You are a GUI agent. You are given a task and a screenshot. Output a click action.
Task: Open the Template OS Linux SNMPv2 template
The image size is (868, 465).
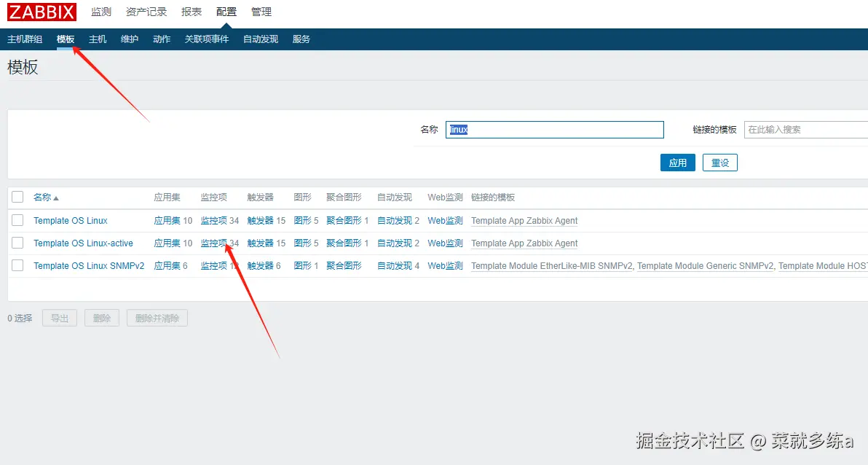[x=89, y=266]
